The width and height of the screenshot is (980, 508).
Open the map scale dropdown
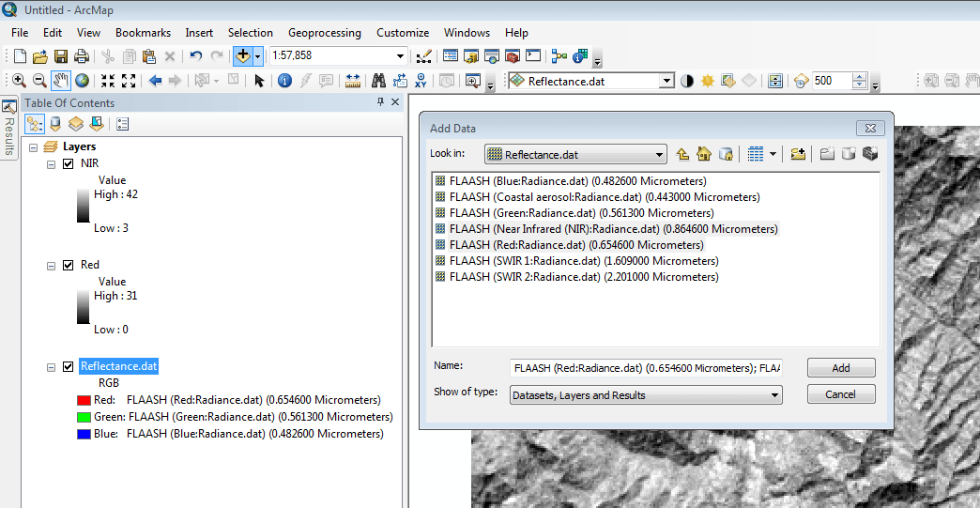(400, 56)
